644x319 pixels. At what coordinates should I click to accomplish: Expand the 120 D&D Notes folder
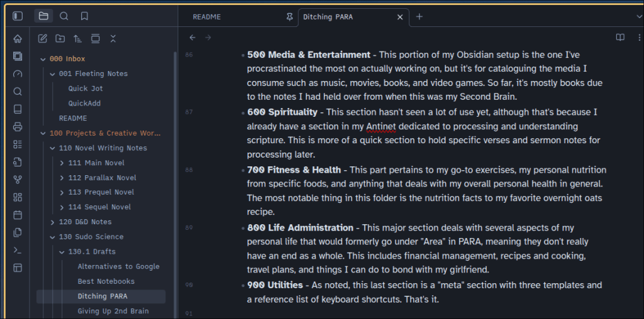[52, 222]
